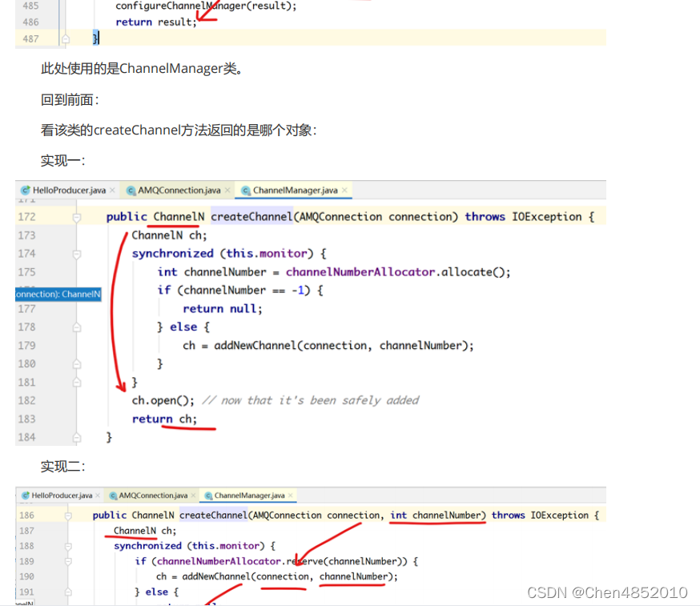The width and height of the screenshot is (700, 606).
Task: Click addNewChannel call on line 190
Action: (x=289, y=576)
